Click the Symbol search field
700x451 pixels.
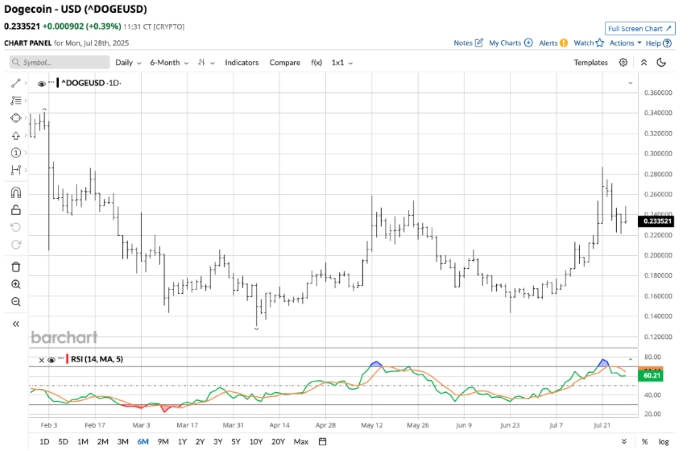point(59,63)
